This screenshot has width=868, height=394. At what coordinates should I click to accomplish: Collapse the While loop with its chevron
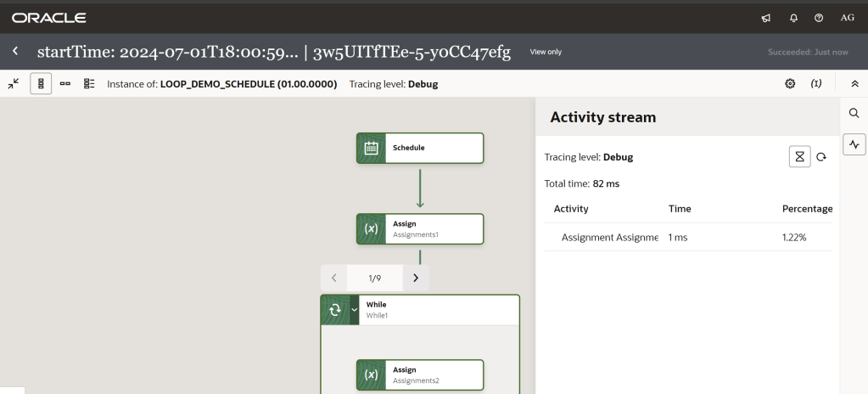(x=355, y=309)
